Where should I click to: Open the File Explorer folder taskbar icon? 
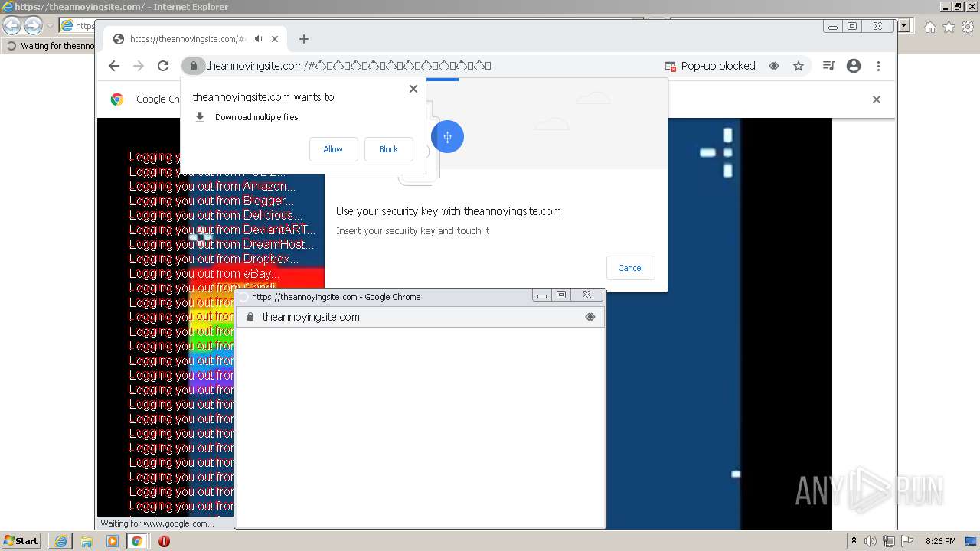point(87,541)
